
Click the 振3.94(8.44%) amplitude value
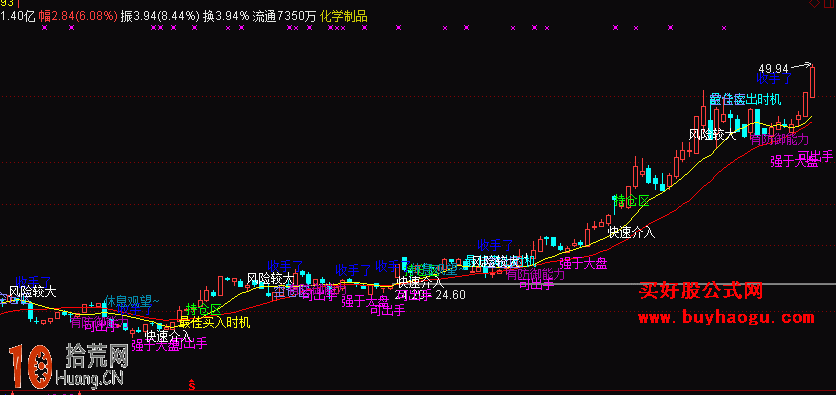[x=160, y=16]
